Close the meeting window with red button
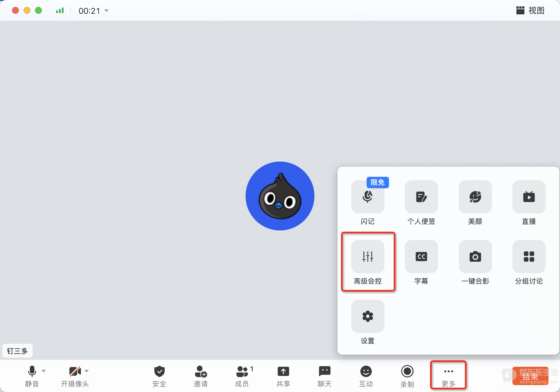 (x=15, y=11)
